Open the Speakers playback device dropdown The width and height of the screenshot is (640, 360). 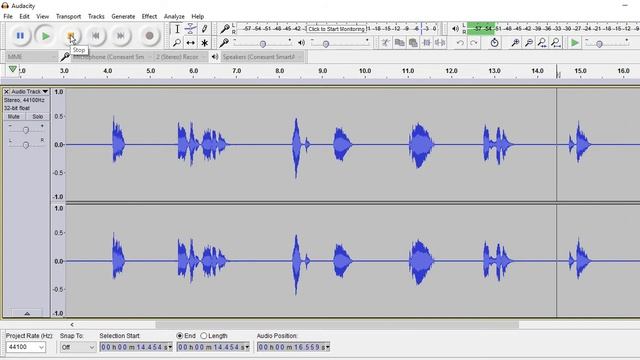262,57
